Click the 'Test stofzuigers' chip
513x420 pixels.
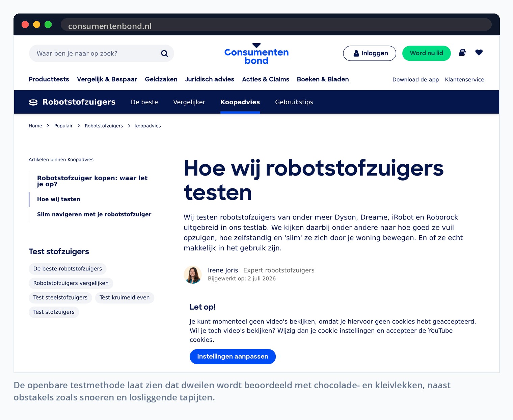tap(54, 312)
